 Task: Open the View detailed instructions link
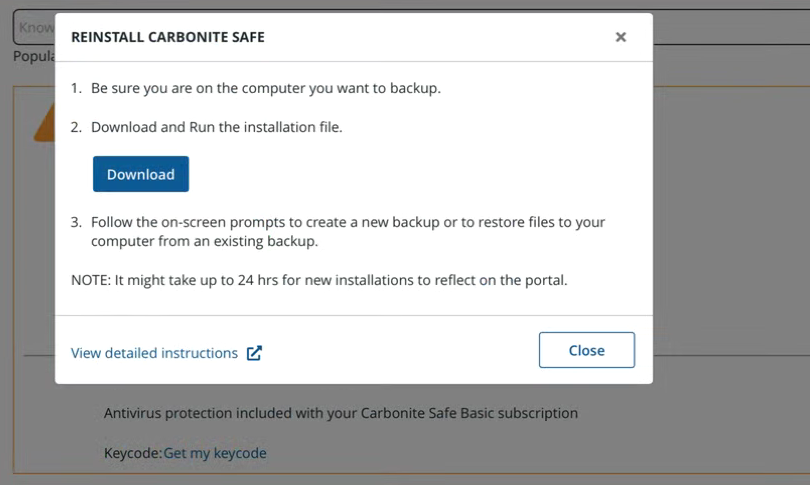(x=154, y=353)
